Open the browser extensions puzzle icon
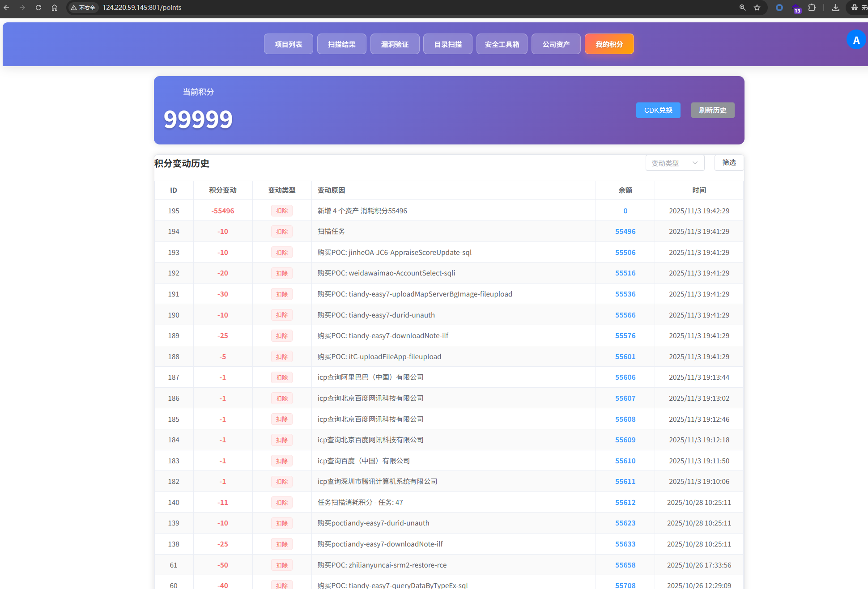Viewport: 868px width, 589px height. point(812,8)
